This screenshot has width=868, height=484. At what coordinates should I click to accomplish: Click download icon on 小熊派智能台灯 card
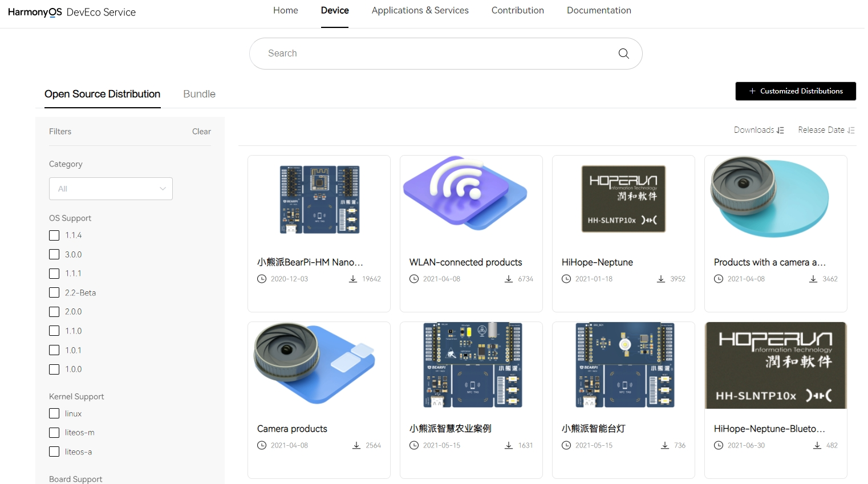[665, 445]
